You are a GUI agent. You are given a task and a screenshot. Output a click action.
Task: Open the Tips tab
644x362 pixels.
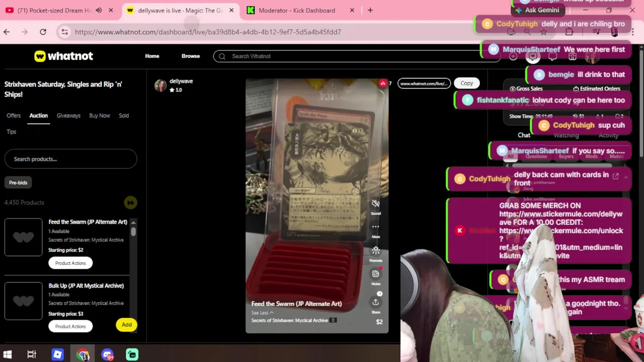[x=11, y=132]
